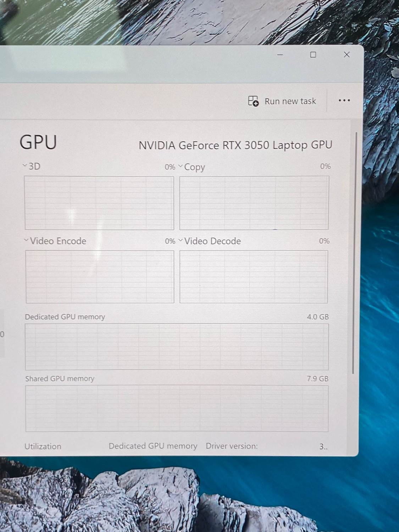Minimize the Task Manager window
Screen dimensions: 399x532
(280, 55)
